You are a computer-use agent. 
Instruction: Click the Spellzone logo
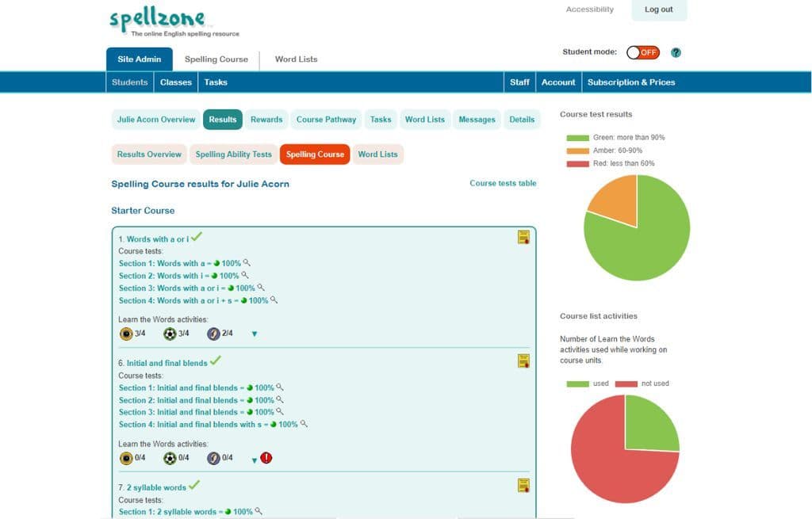point(157,19)
